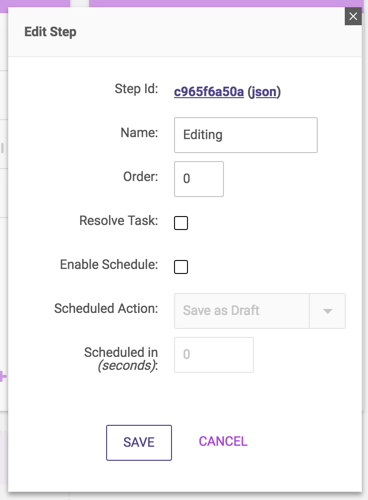Tick the Resolve Task checkbox
Screen dimensions: 368x500
click(x=181, y=223)
